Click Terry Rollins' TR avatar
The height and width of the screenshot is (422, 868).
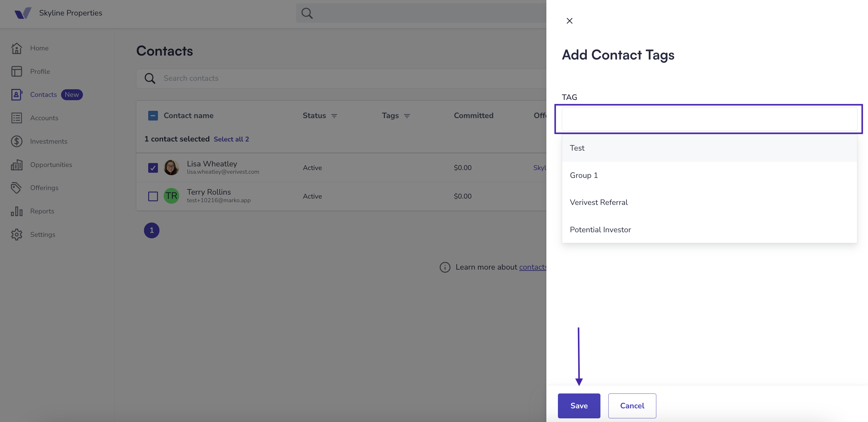click(x=171, y=196)
